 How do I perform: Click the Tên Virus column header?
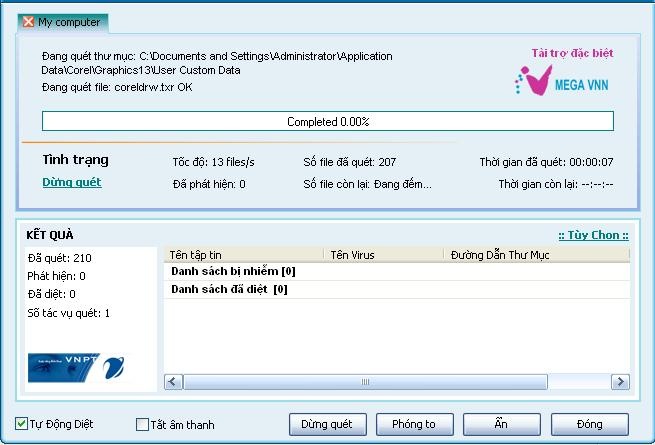[x=383, y=255]
